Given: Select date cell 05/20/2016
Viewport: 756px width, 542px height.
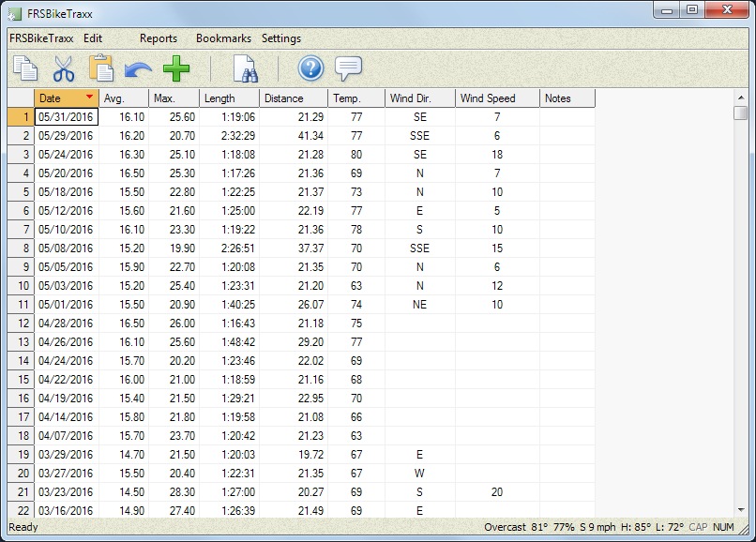Looking at the screenshot, I should click(x=67, y=173).
